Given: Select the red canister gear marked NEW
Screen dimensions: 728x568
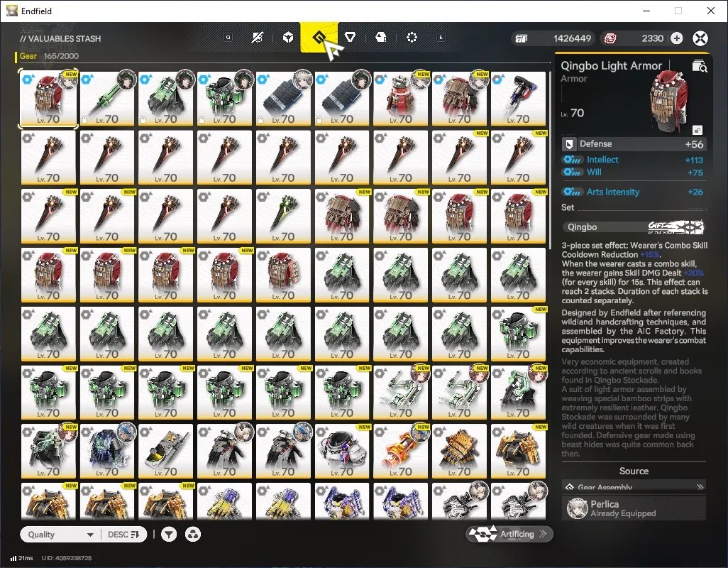Looking at the screenshot, I should tap(401, 99).
